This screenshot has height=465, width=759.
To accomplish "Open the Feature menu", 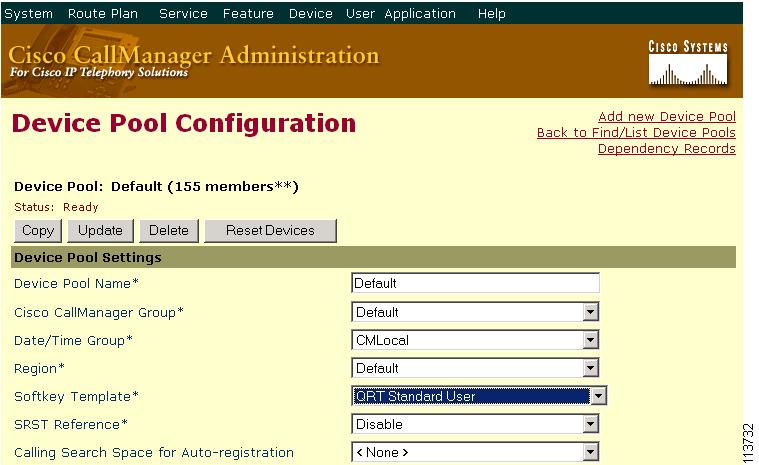I will 248,14.
